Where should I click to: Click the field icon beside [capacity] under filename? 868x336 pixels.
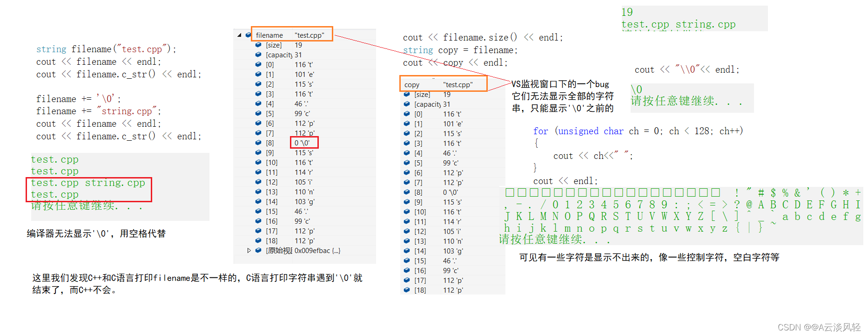258,55
